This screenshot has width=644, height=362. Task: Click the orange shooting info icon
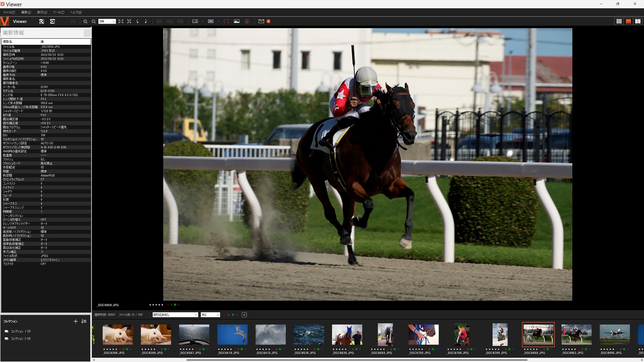tap(247, 22)
